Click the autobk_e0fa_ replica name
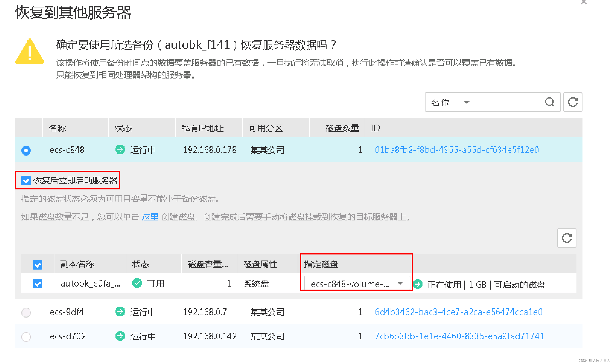Screen dimensions: 613x364 point(91,284)
